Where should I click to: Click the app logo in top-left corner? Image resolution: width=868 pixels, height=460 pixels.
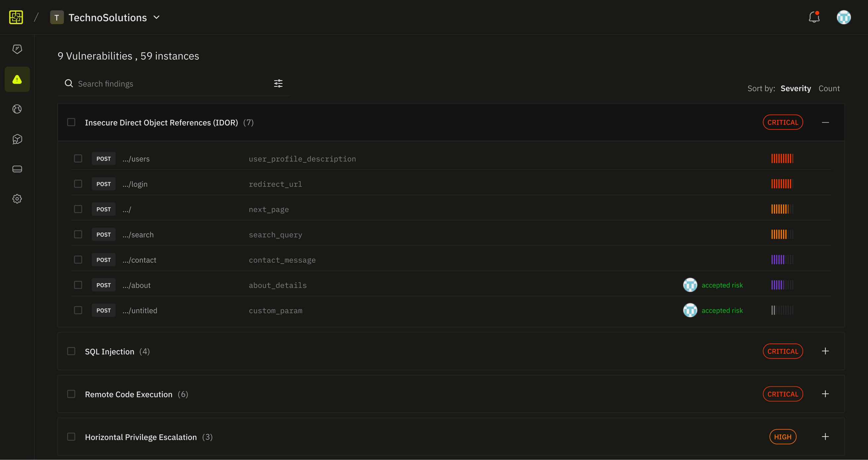click(16, 17)
